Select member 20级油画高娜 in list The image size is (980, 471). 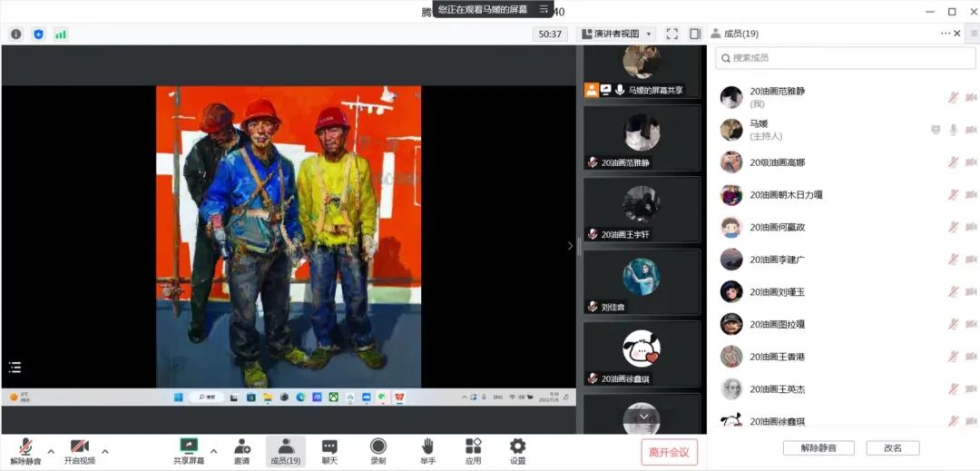(845, 162)
